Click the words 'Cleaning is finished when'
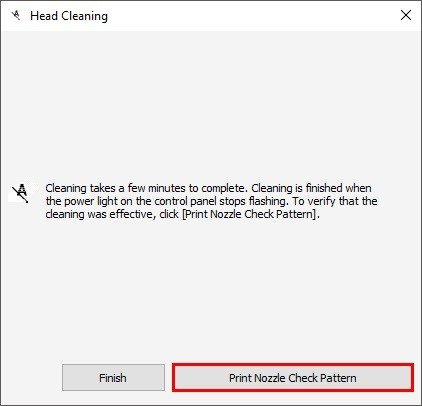This screenshot has width=422, height=406. pyautogui.click(x=311, y=188)
